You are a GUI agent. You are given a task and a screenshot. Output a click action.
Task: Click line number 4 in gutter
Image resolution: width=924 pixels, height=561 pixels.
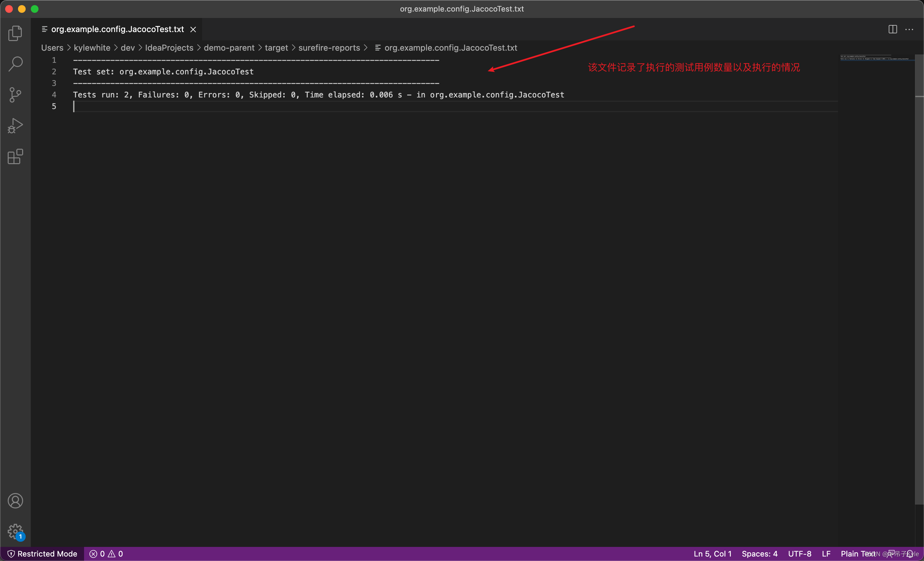tap(54, 95)
